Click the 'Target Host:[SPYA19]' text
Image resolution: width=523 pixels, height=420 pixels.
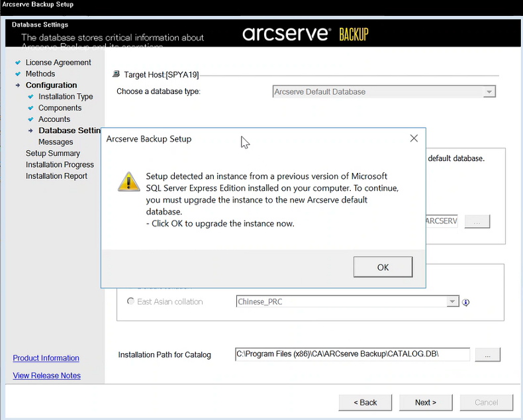(x=162, y=74)
